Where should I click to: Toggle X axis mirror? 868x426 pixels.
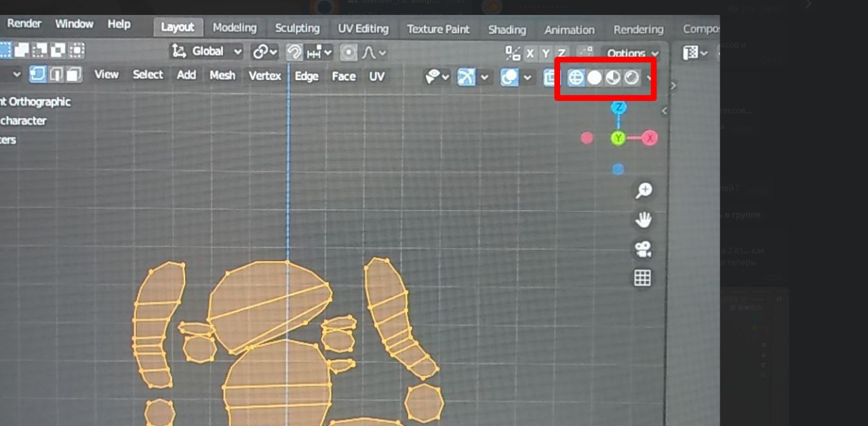(530, 53)
